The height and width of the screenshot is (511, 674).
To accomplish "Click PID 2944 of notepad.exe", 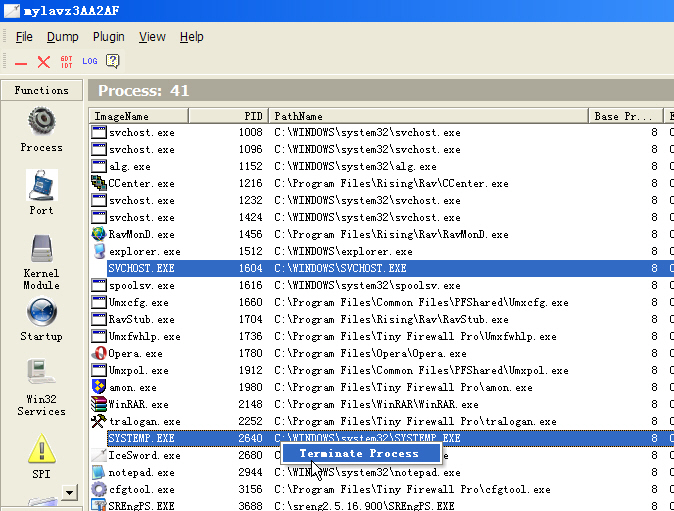I will click(x=251, y=472).
